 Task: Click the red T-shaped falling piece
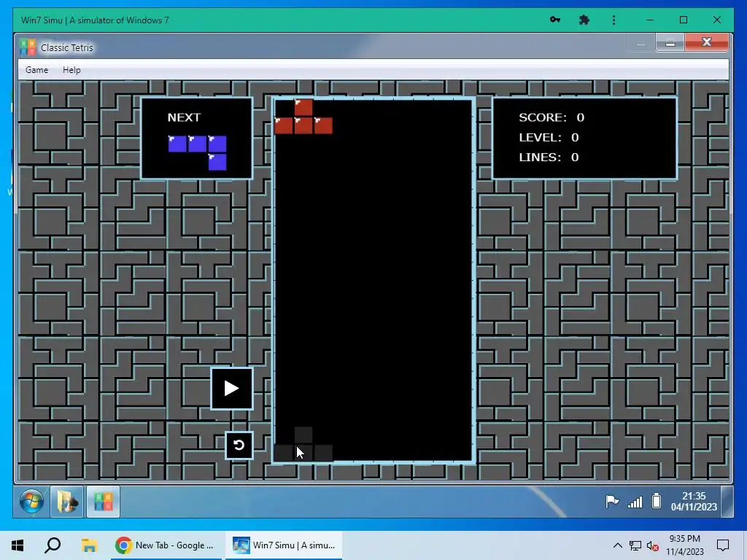303,117
